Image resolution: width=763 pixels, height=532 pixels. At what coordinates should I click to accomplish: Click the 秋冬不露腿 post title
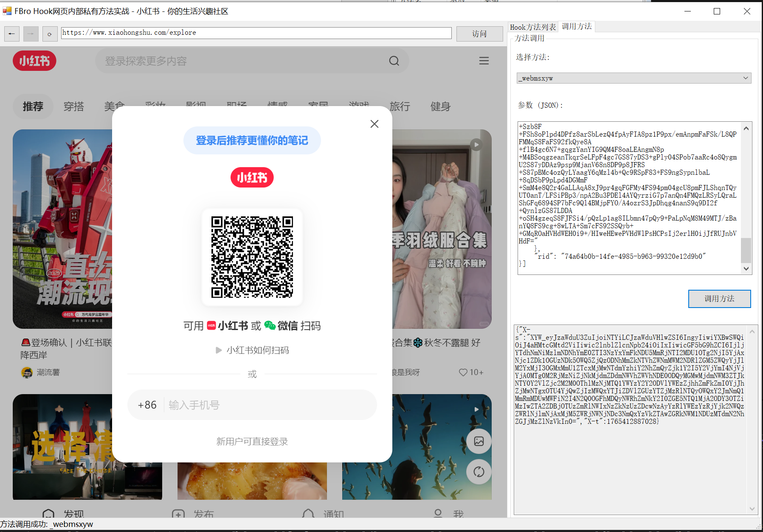point(436,343)
